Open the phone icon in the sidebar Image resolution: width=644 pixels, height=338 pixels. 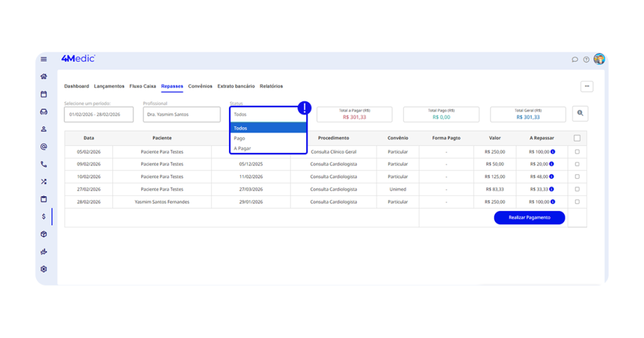click(x=44, y=164)
